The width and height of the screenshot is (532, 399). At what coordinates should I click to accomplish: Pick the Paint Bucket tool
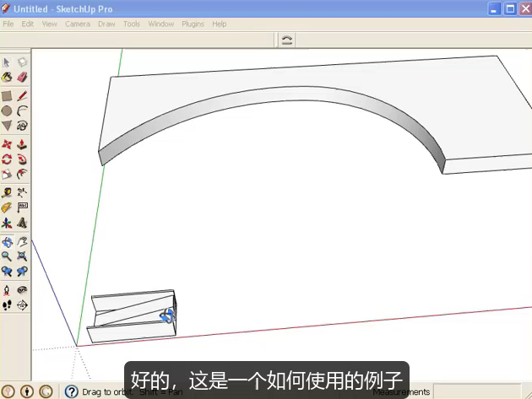click(7, 77)
